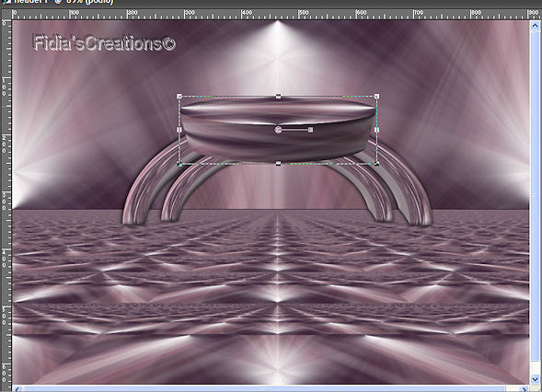This screenshot has width=542, height=392.
Task: Click the top-left selection corner handle
Action: pyautogui.click(x=179, y=96)
